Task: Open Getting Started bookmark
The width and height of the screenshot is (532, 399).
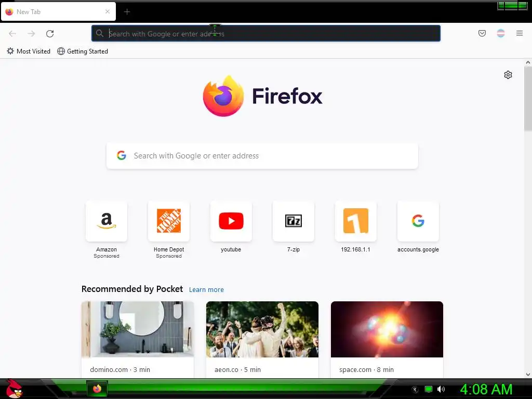Action: [83, 51]
